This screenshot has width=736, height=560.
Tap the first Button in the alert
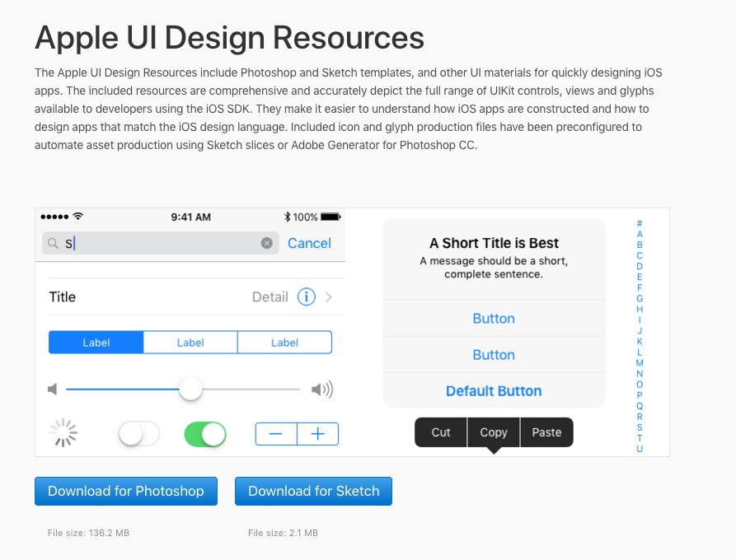[494, 319]
